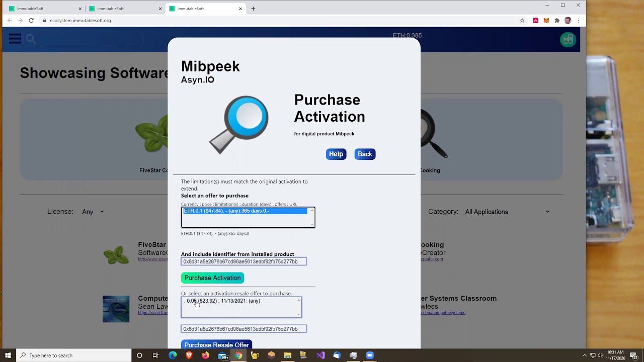Viewport: 644px width, 362px height.
Task: Open the MetaMask fox extension
Action: tap(546, 21)
